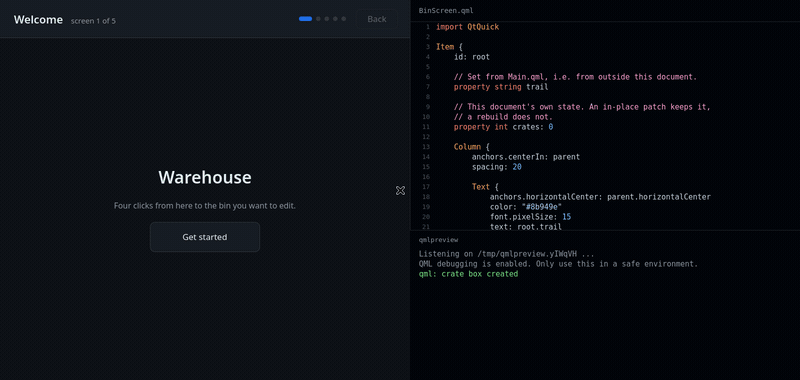Click the 'spacing: 20' code line
The width and height of the screenshot is (800, 380).
coord(496,167)
